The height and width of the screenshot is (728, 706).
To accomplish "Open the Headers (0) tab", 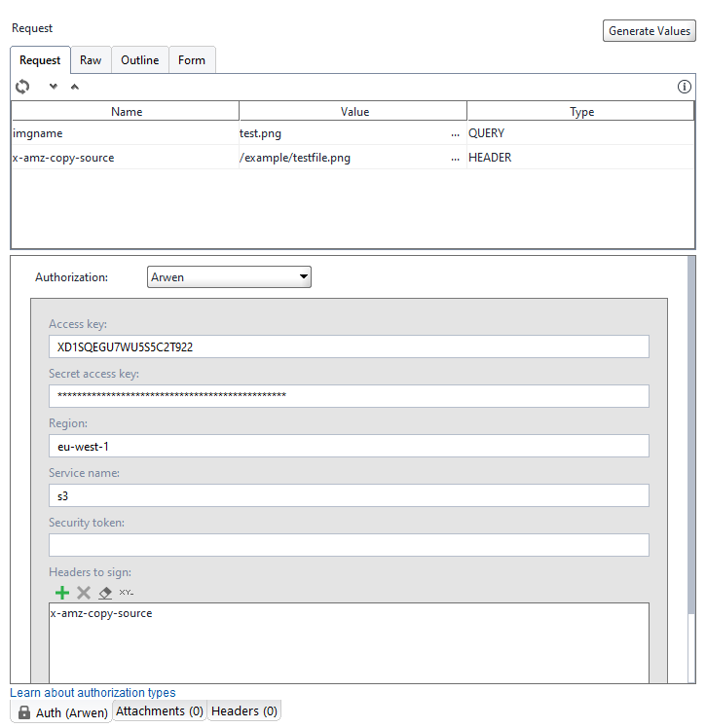I will (x=244, y=711).
